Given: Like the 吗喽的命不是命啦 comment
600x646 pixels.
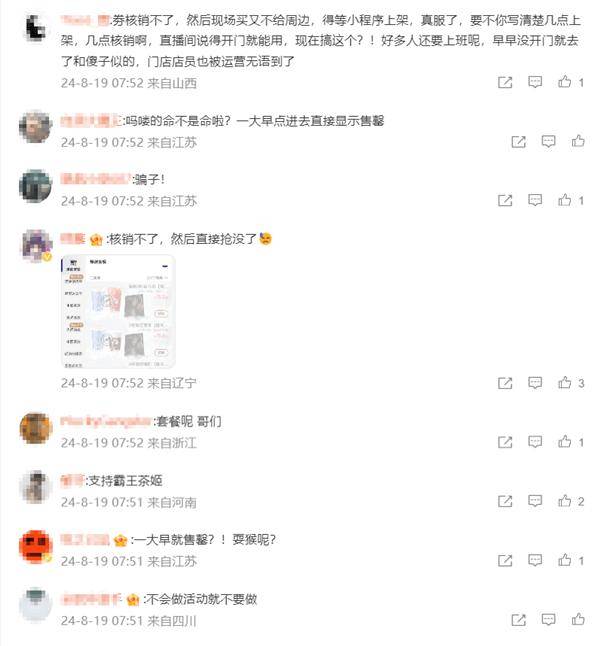Looking at the screenshot, I should [578, 141].
